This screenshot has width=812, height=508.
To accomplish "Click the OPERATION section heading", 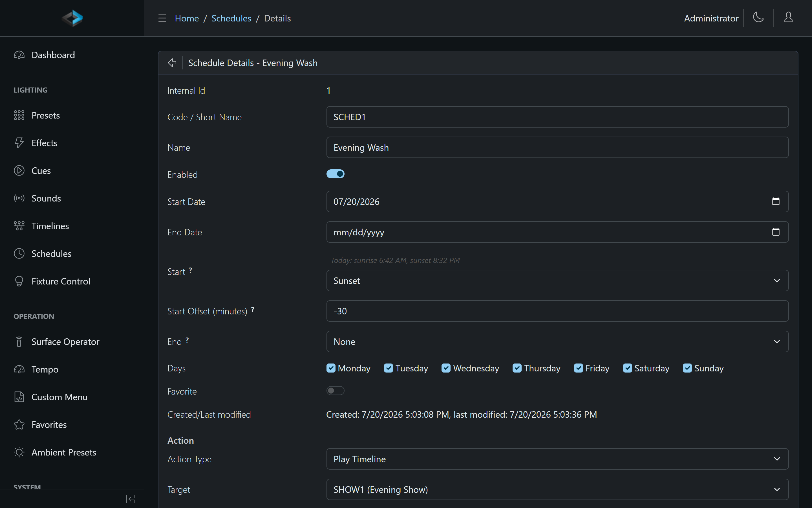I will (x=34, y=316).
